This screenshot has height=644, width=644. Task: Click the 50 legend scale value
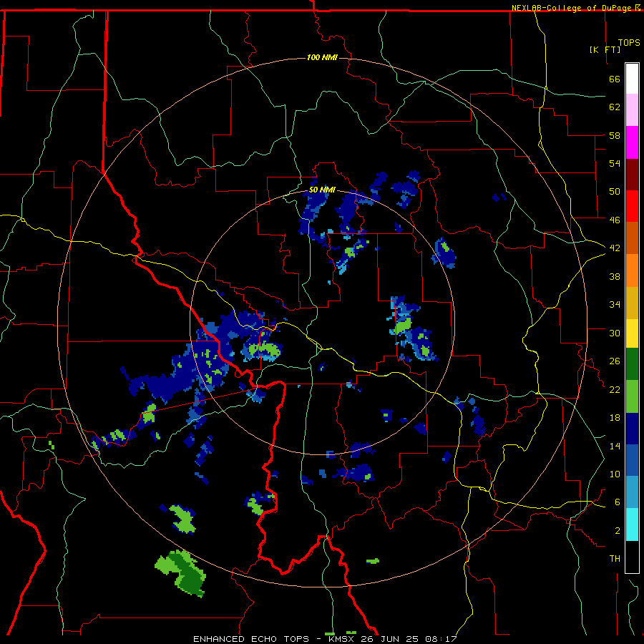615,192
